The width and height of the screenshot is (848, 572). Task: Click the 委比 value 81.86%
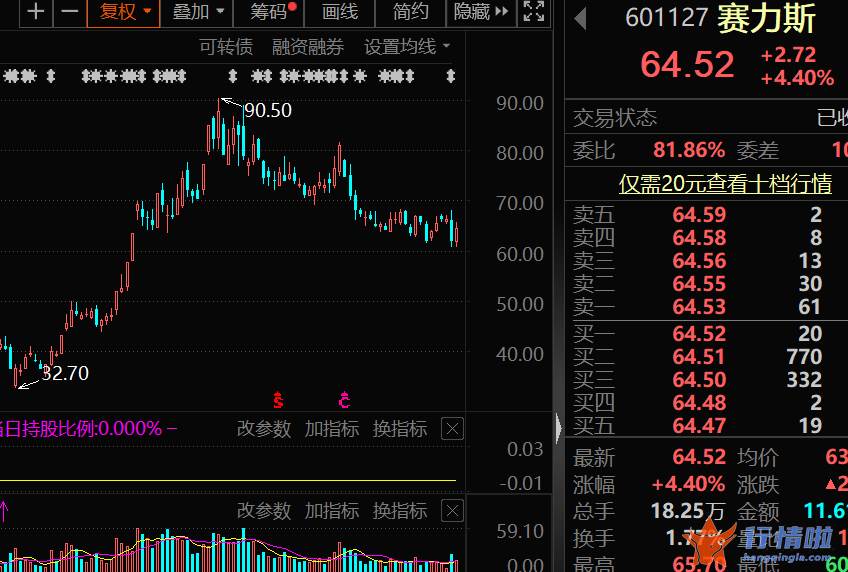[x=689, y=150]
